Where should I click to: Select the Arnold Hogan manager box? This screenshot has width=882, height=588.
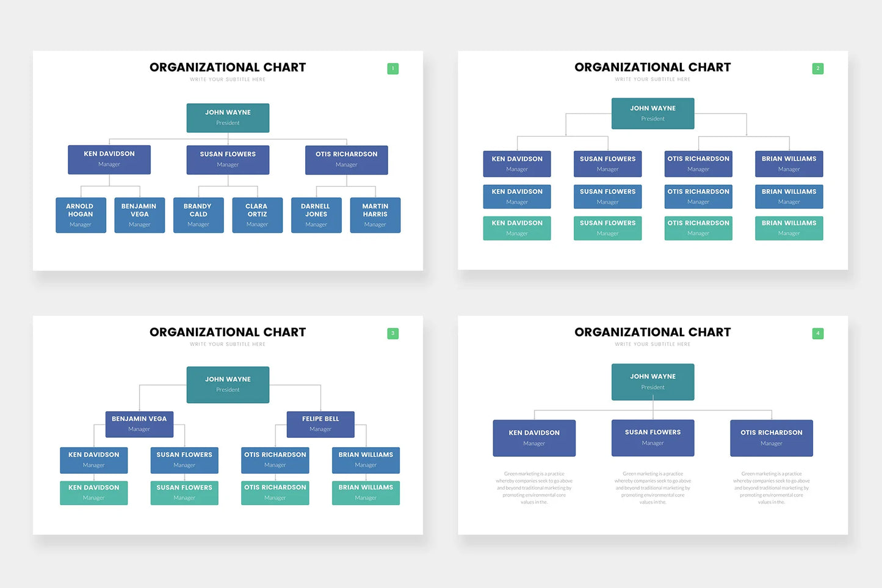(81, 215)
